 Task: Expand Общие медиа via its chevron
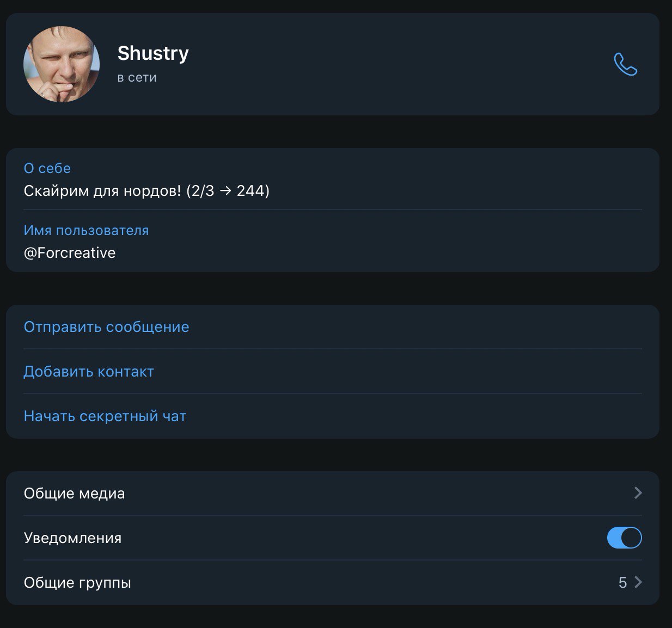(x=638, y=493)
